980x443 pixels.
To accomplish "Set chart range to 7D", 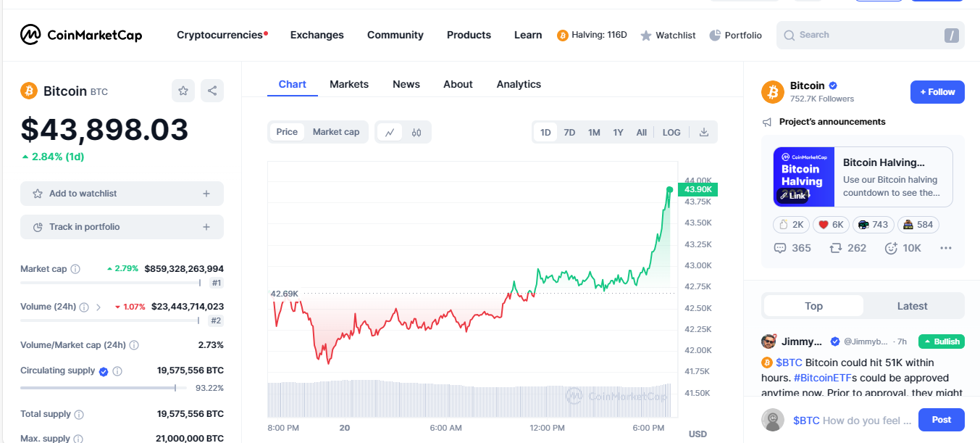I will click(x=569, y=132).
